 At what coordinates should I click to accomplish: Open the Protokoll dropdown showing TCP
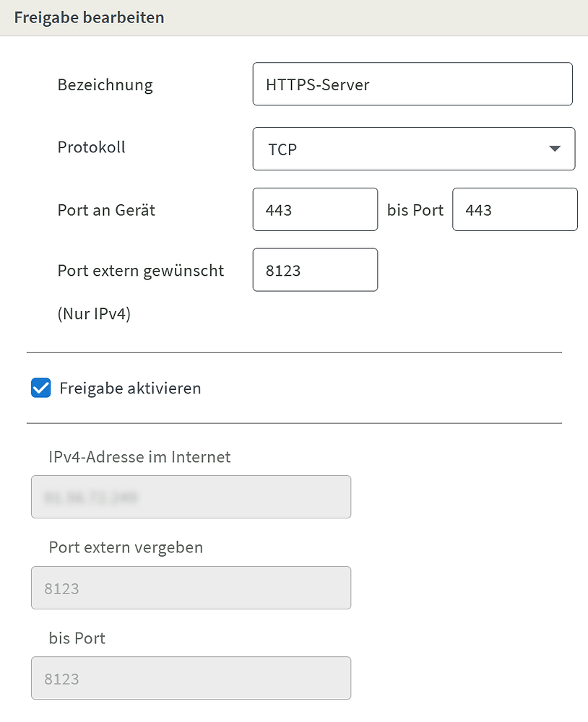[405, 149]
